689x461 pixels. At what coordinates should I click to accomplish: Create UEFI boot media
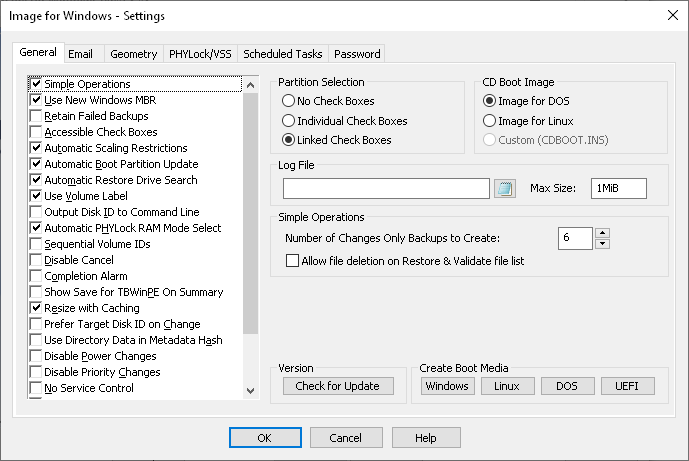(x=626, y=386)
